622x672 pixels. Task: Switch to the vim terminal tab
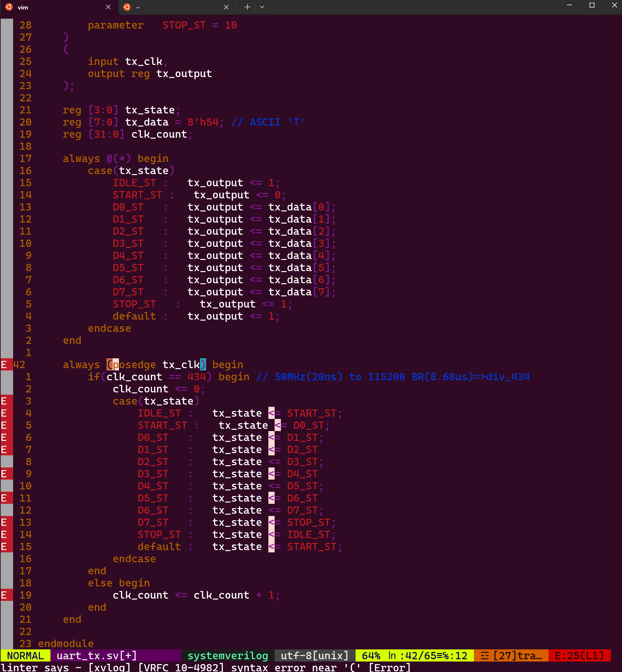[59, 7]
